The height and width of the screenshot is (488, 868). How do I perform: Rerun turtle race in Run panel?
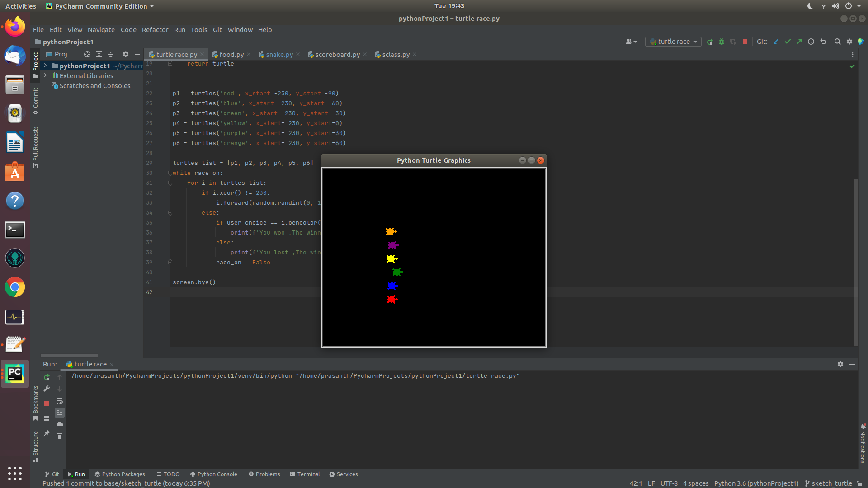click(47, 377)
